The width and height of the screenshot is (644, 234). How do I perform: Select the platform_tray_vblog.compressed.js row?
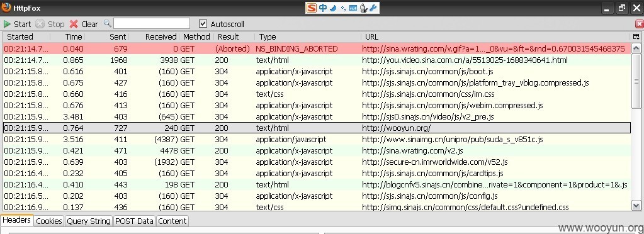(317, 82)
